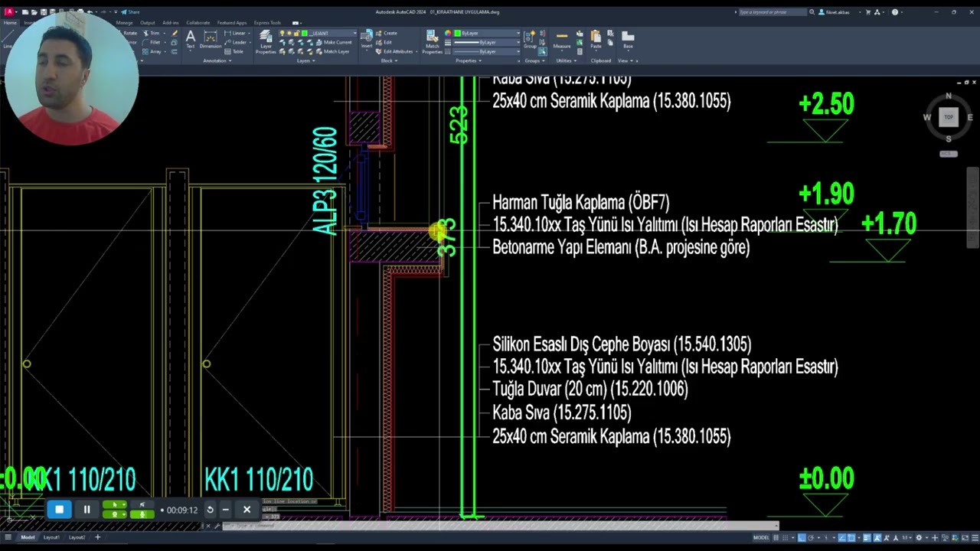Click Edit Attributes button
This screenshot has height=551, width=980.
click(395, 52)
